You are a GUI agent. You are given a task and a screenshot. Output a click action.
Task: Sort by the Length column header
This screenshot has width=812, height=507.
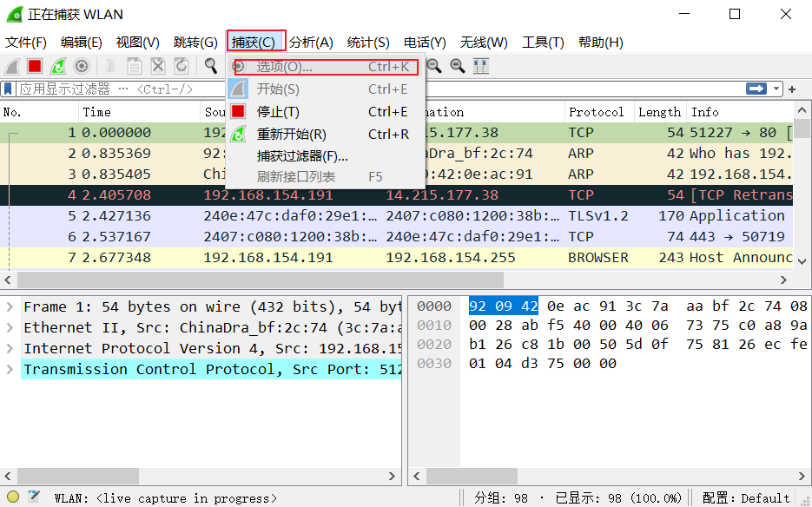[660, 112]
